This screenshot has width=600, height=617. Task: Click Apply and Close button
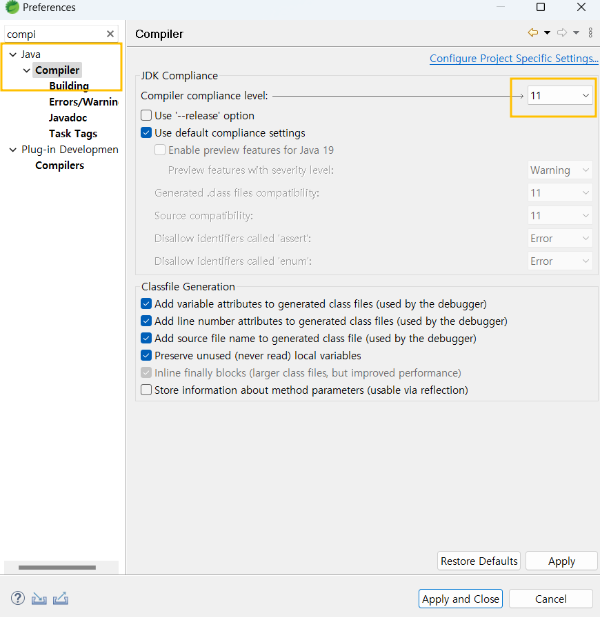pos(460,599)
